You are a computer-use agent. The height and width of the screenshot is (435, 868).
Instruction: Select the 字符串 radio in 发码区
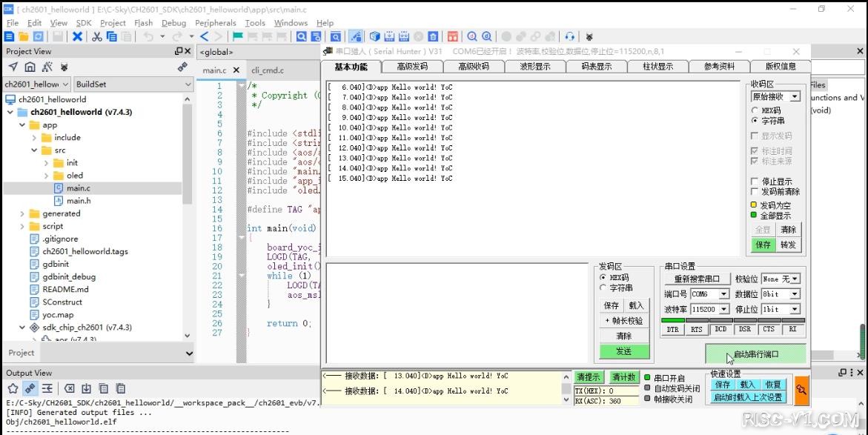pyautogui.click(x=603, y=288)
